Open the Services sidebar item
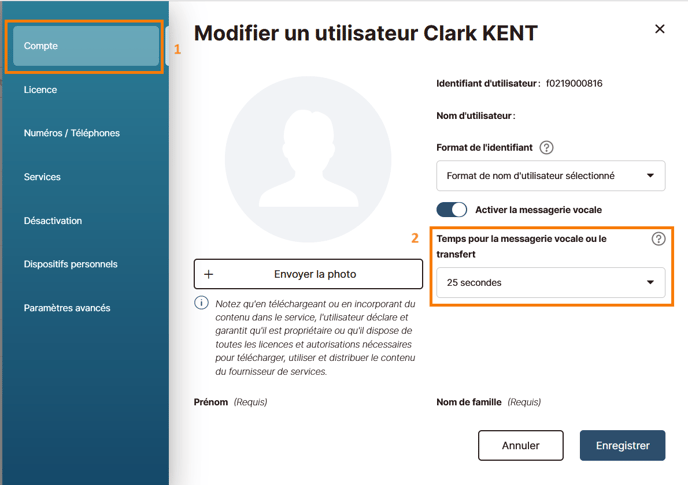The height and width of the screenshot is (485, 688). click(x=42, y=177)
